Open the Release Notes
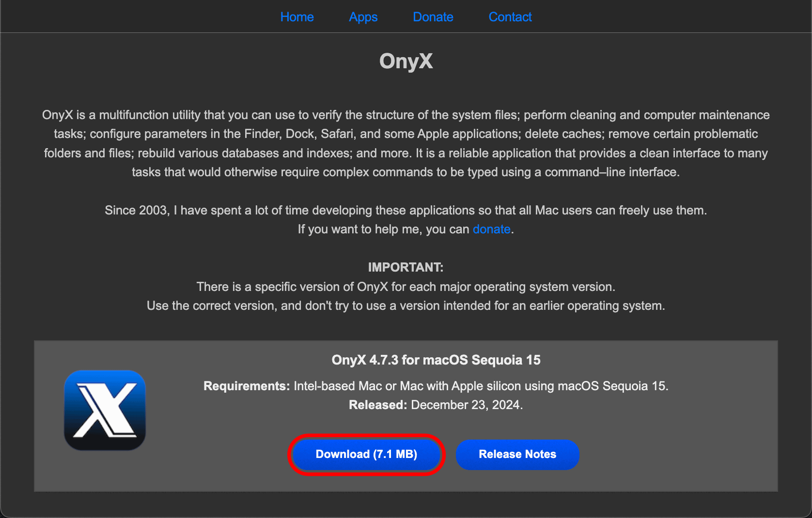The height and width of the screenshot is (518, 812). (x=517, y=454)
